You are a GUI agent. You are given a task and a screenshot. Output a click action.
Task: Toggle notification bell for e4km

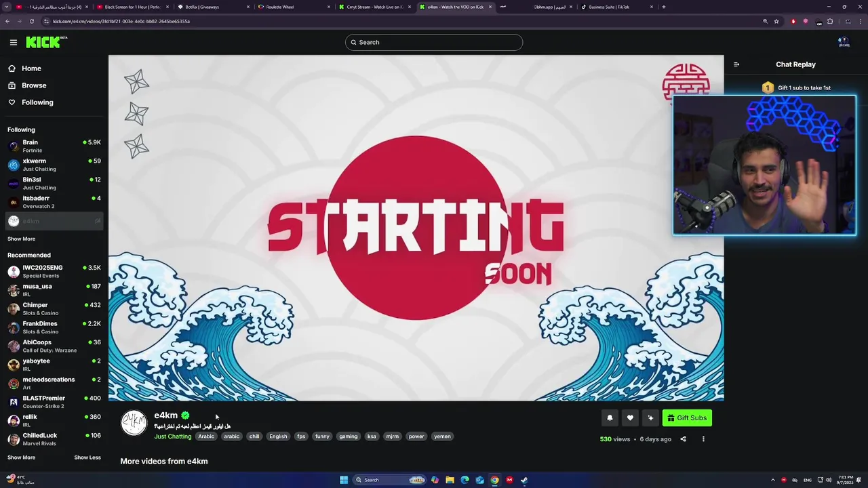(610, 418)
